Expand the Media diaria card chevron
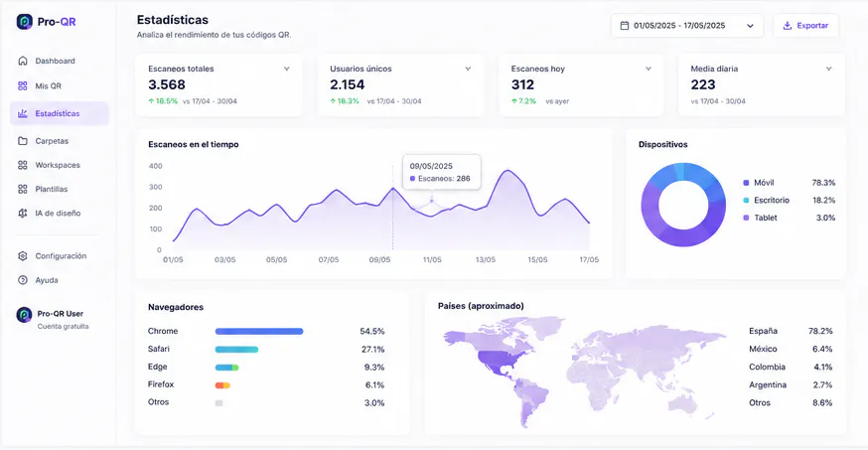This screenshot has width=868, height=450. click(x=828, y=69)
